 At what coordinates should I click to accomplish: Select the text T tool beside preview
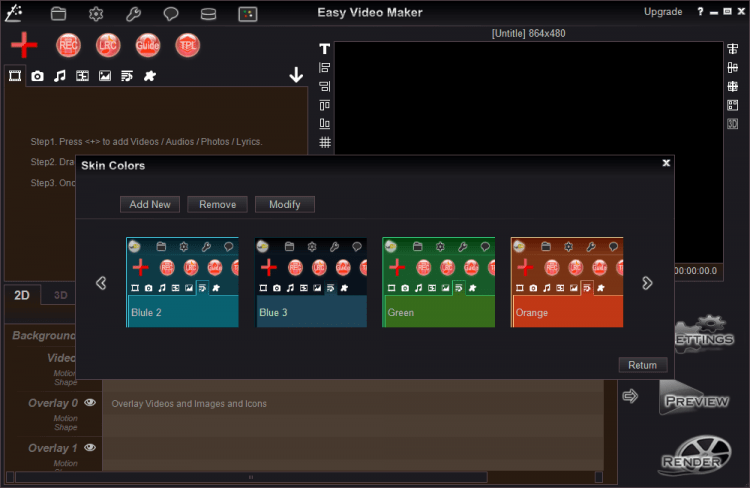(324, 49)
